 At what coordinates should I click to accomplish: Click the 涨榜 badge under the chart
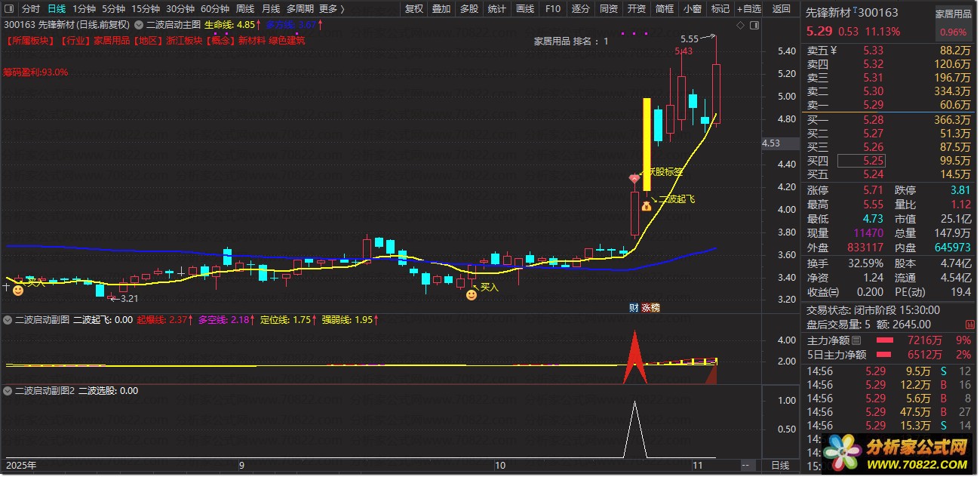tap(650, 307)
